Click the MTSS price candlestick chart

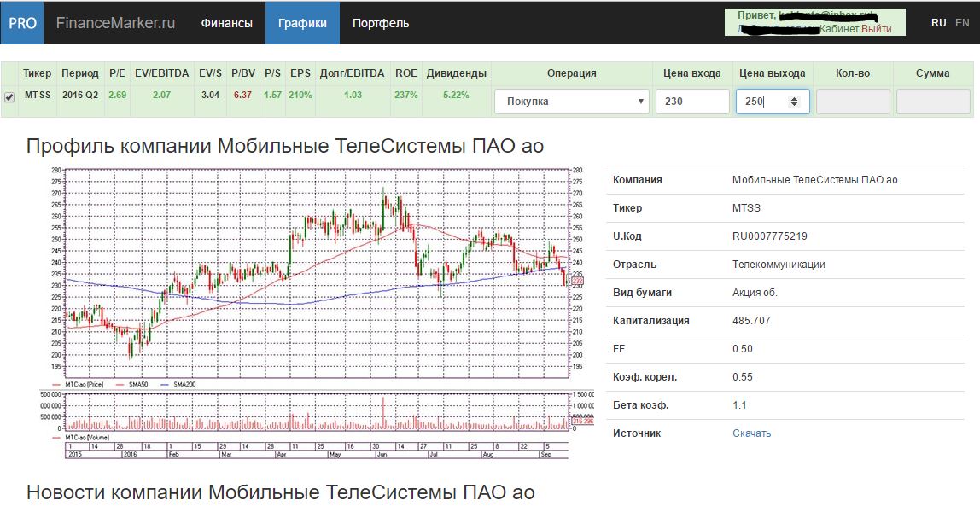coord(317,273)
